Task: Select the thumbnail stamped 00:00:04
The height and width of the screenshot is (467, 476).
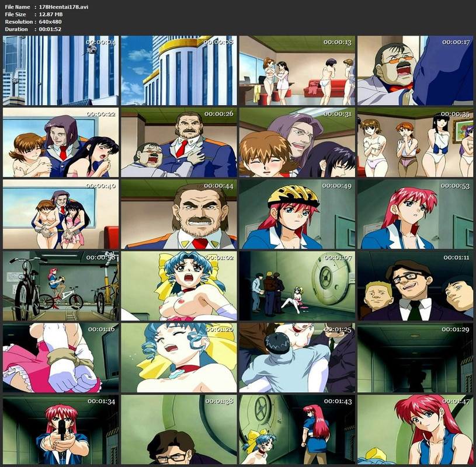Action: (x=61, y=71)
